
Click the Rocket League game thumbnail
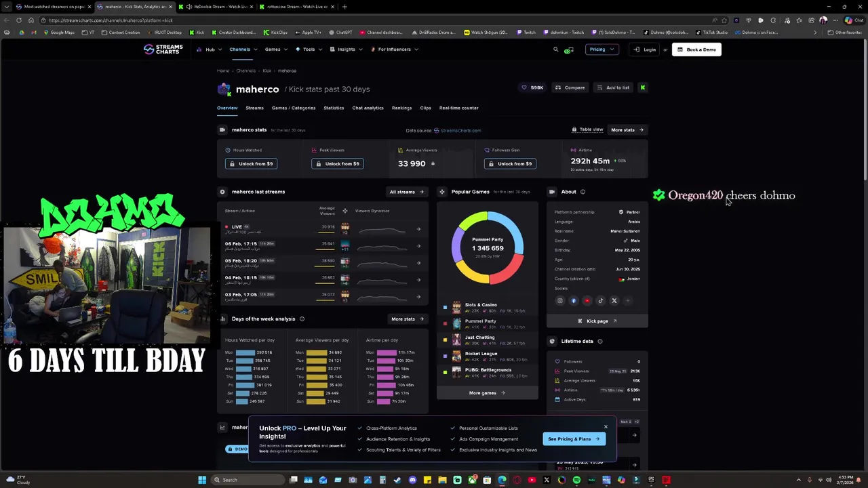456,356
